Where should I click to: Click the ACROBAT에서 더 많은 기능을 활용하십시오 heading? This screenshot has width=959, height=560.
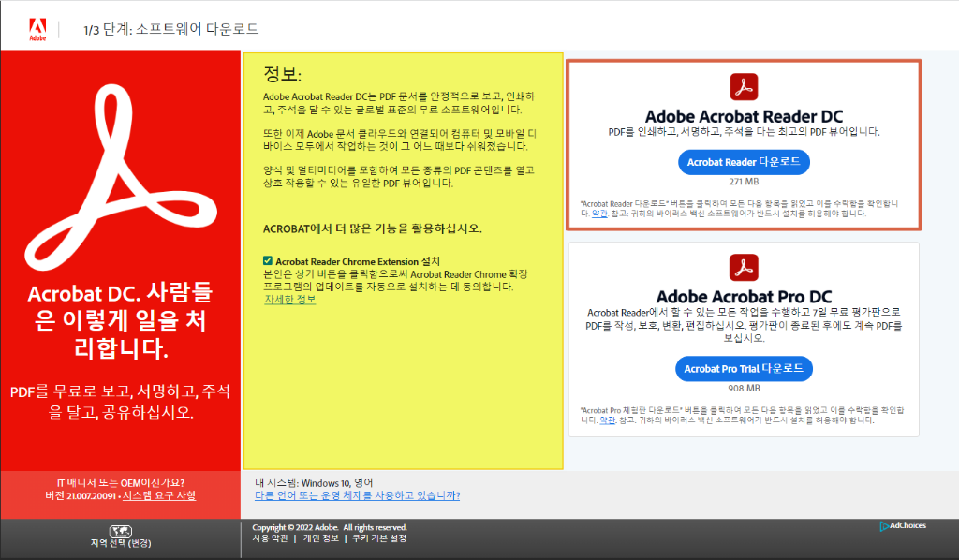373,228
